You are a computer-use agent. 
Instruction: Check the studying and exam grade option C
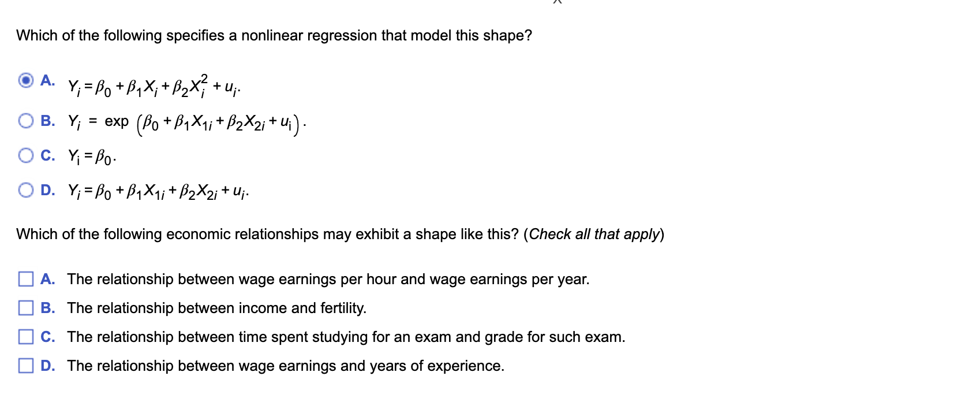tap(25, 337)
